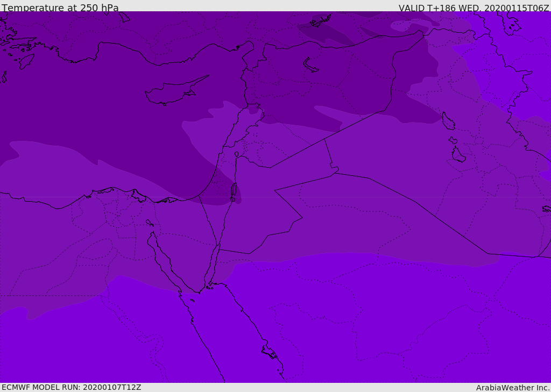Click the 'ArabiaWeather Inc.' credit text

pyautogui.click(x=513, y=388)
